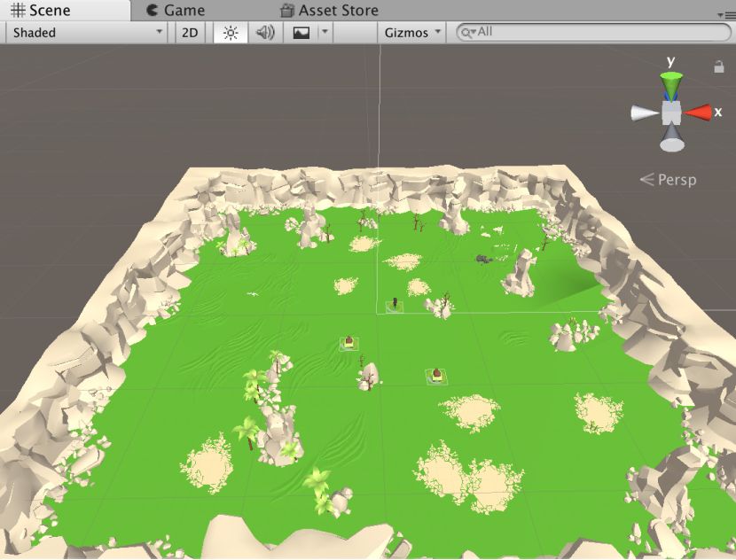Click the scene search field
This screenshot has width=736, height=560.
(603, 32)
